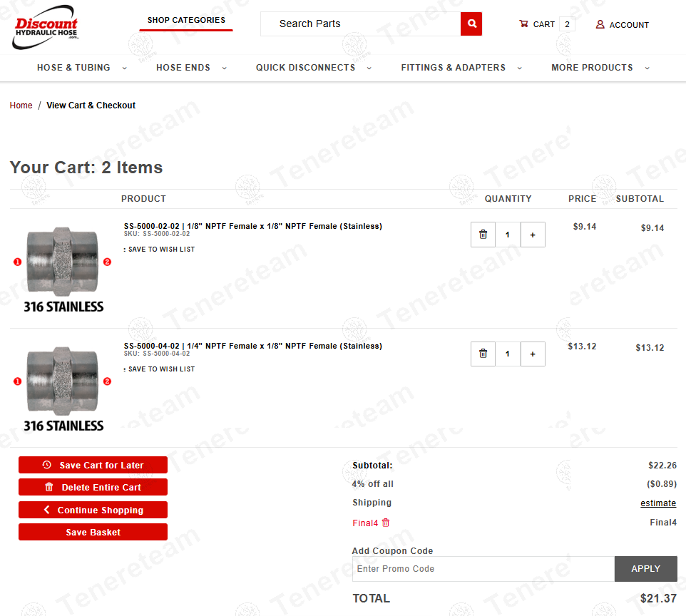Open SS-5000-02-02 product title link
The image size is (686, 616).
click(x=253, y=226)
